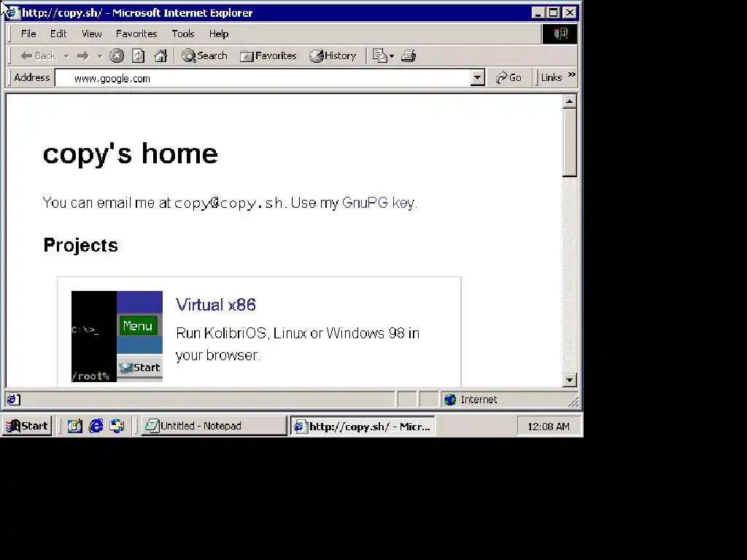The width and height of the screenshot is (747, 560).
Task: Open the Search toolbar button
Action: click(x=204, y=55)
